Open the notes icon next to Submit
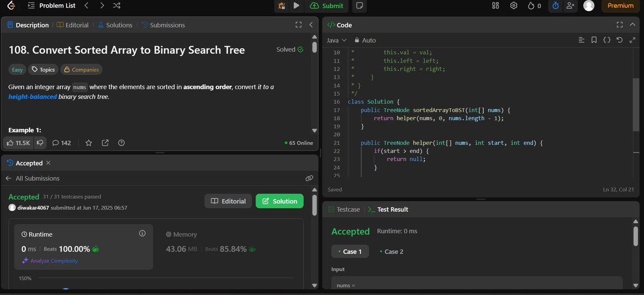The image size is (644, 295). [360, 6]
